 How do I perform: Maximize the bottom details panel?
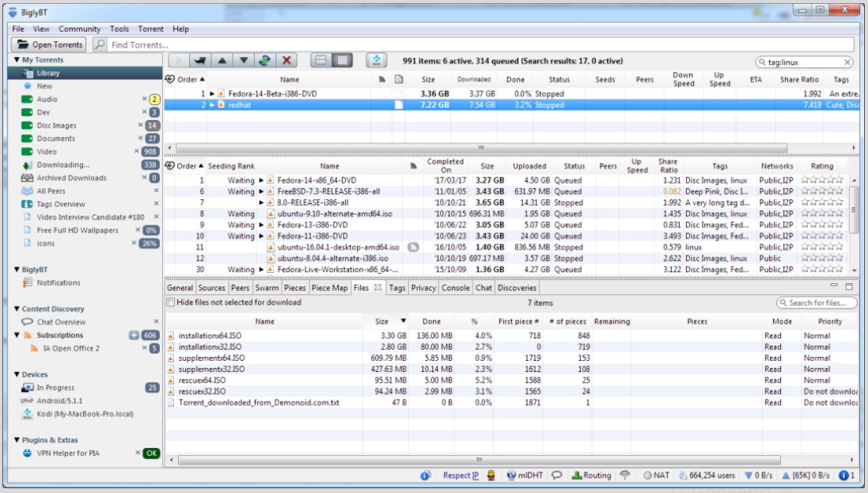point(849,286)
